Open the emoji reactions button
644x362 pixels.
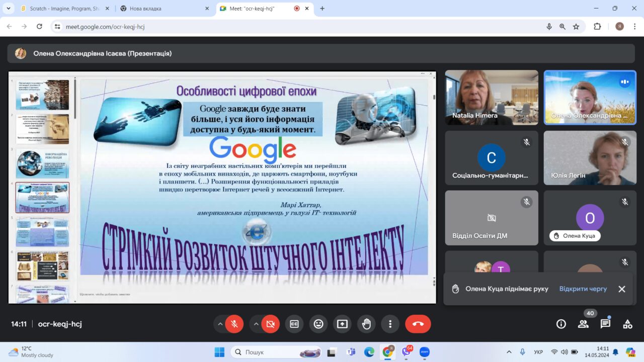pos(318,324)
